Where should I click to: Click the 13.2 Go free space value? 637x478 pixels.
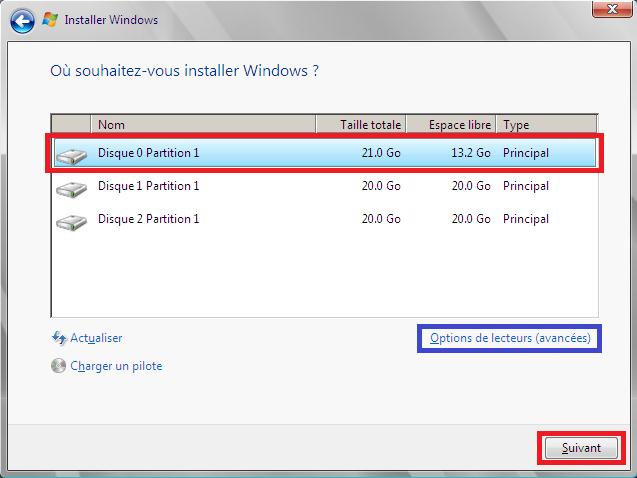(471, 153)
